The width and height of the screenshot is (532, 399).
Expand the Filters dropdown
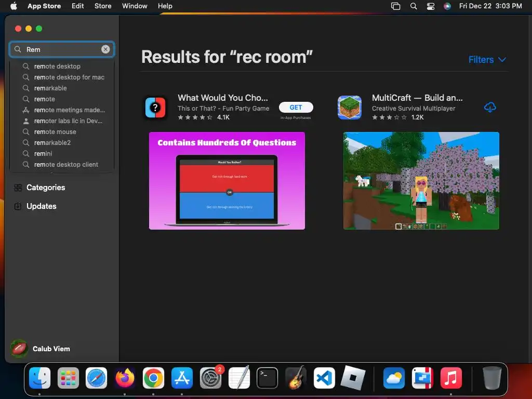click(x=487, y=60)
